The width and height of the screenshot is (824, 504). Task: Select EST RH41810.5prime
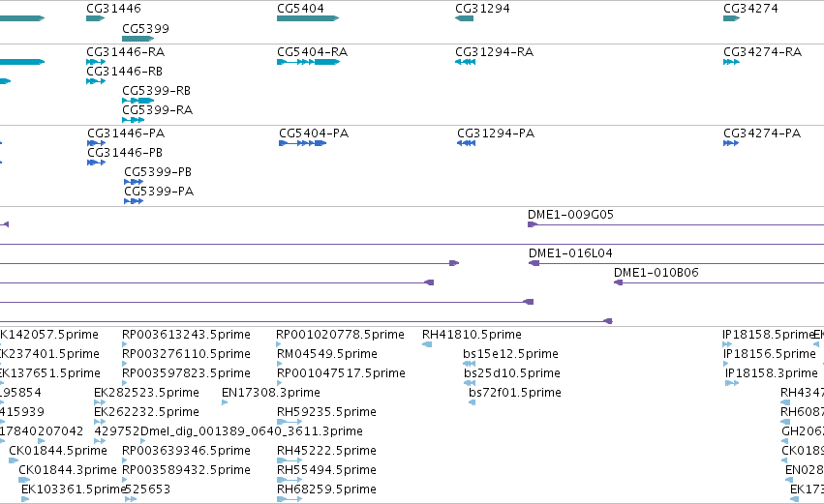(472, 335)
